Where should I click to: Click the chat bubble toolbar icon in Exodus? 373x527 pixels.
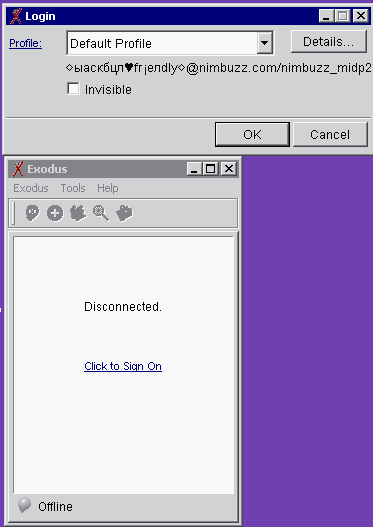32,213
